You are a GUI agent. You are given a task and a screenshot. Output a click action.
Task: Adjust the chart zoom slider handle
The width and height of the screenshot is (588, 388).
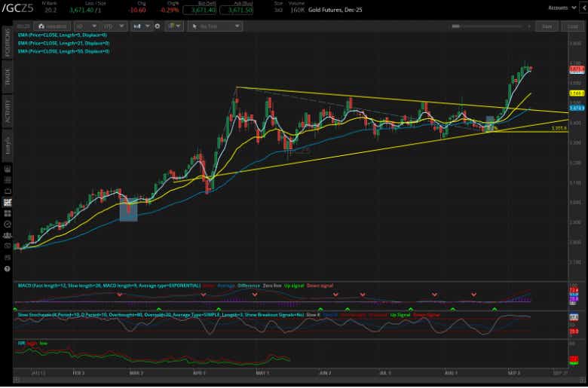click(456, 26)
